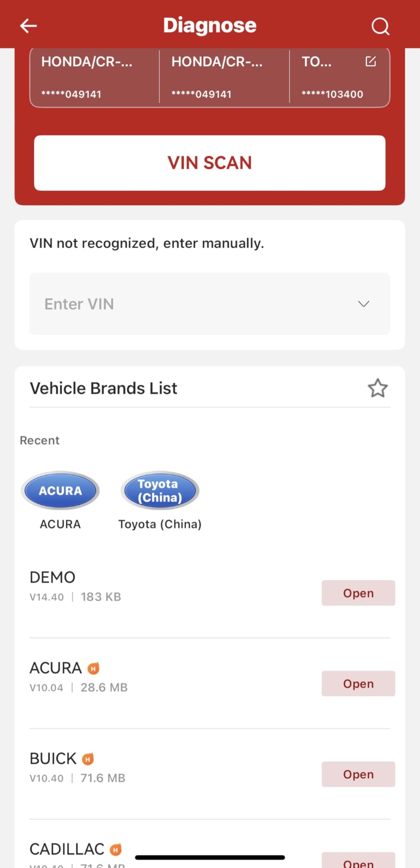Open the CADILLAC diagnostic software
Screen dimensions: 420x868
(x=358, y=862)
